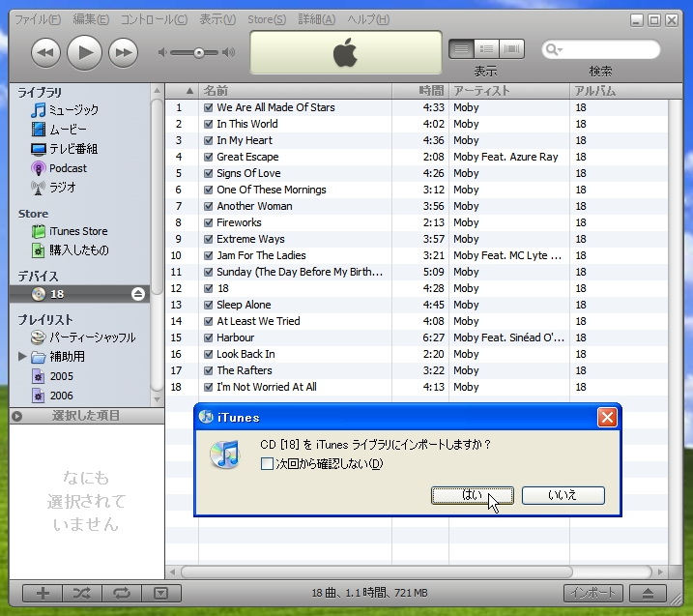
Task: Open ファイル menu
Action: 38,19
